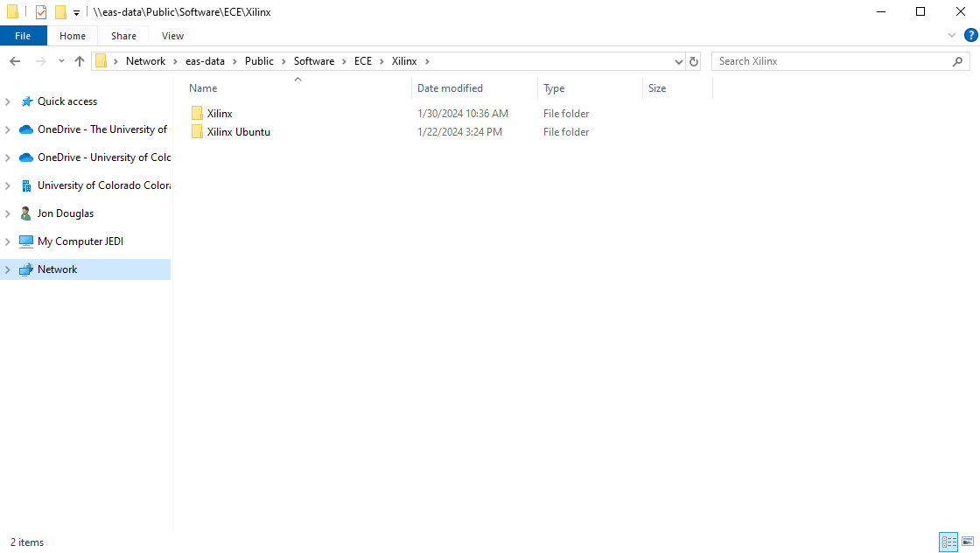Click the search magnifier icon
Screen dimensions: 980x553
click(x=957, y=61)
